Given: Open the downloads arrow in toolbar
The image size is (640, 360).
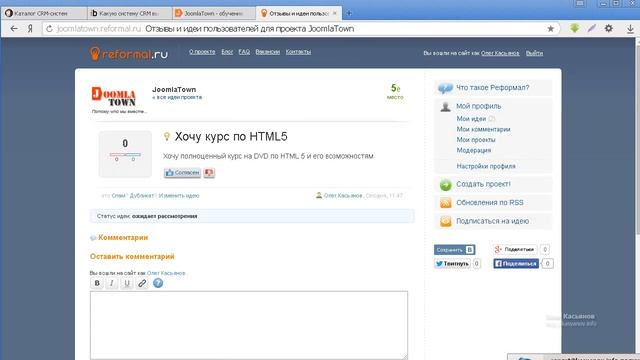Looking at the screenshot, I should tap(630, 29).
